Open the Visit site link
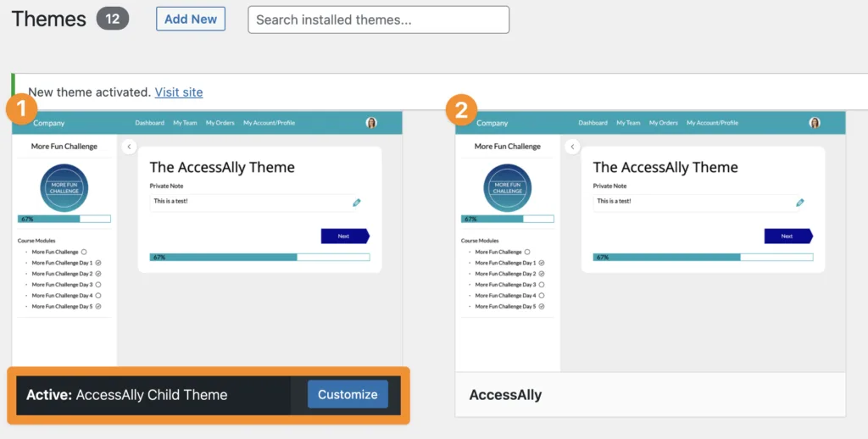 click(179, 92)
